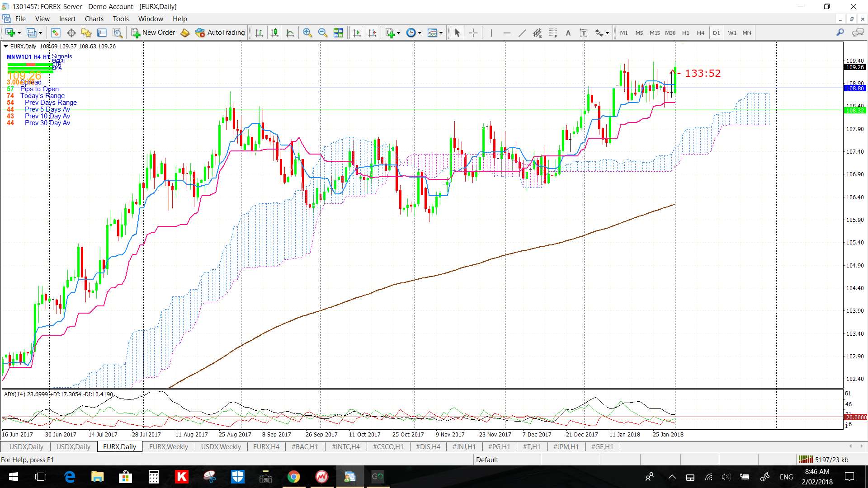Open the Help menu

click(179, 19)
